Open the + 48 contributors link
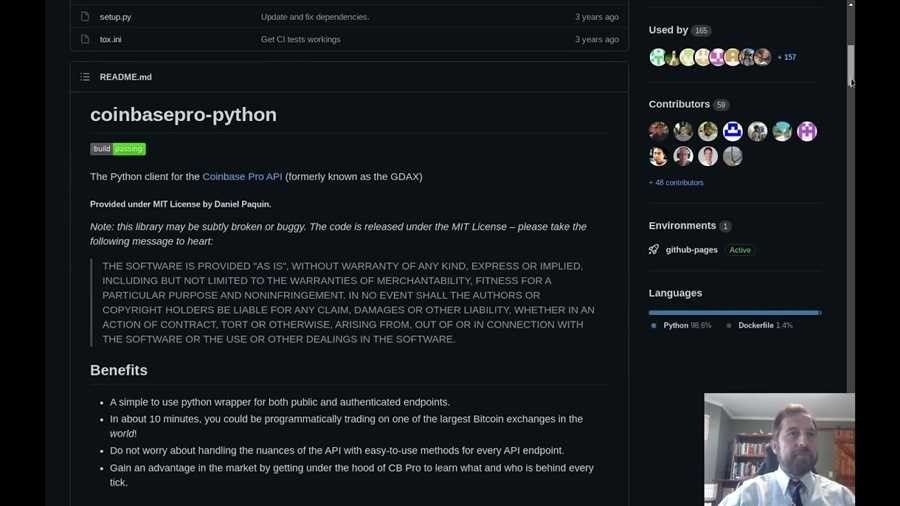900x506 pixels. pos(676,182)
